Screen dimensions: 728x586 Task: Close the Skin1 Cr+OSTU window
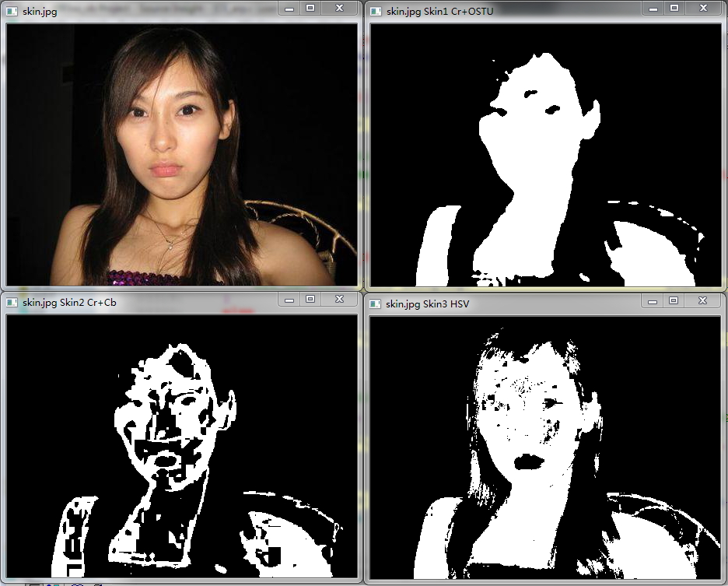tap(703, 9)
